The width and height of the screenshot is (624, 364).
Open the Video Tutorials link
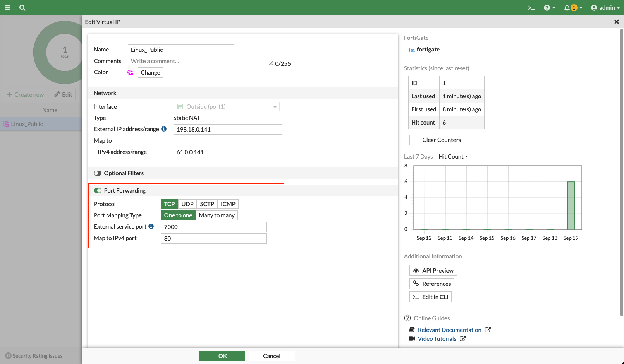tap(437, 339)
